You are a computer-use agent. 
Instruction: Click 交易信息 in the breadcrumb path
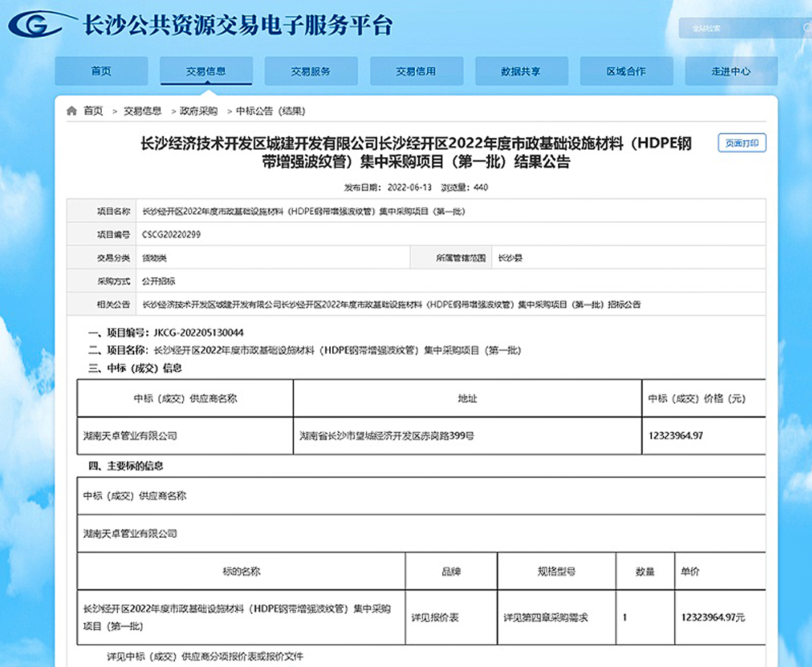[x=142, y=111]
